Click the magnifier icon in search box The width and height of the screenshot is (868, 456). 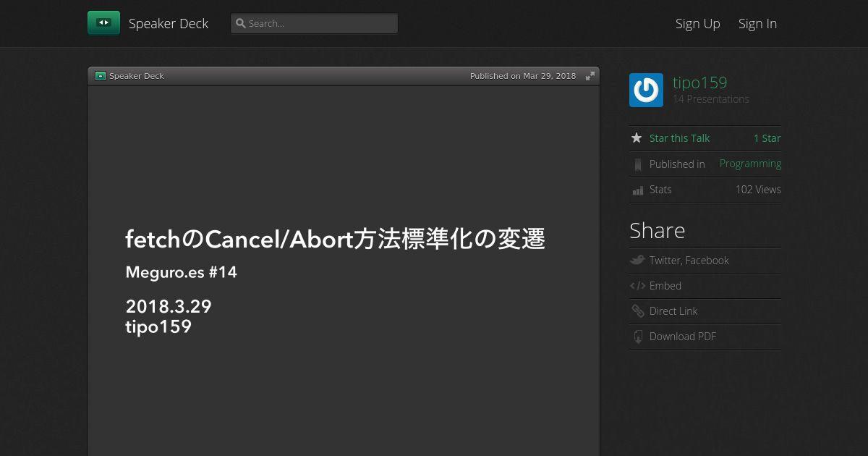point(241,23)
